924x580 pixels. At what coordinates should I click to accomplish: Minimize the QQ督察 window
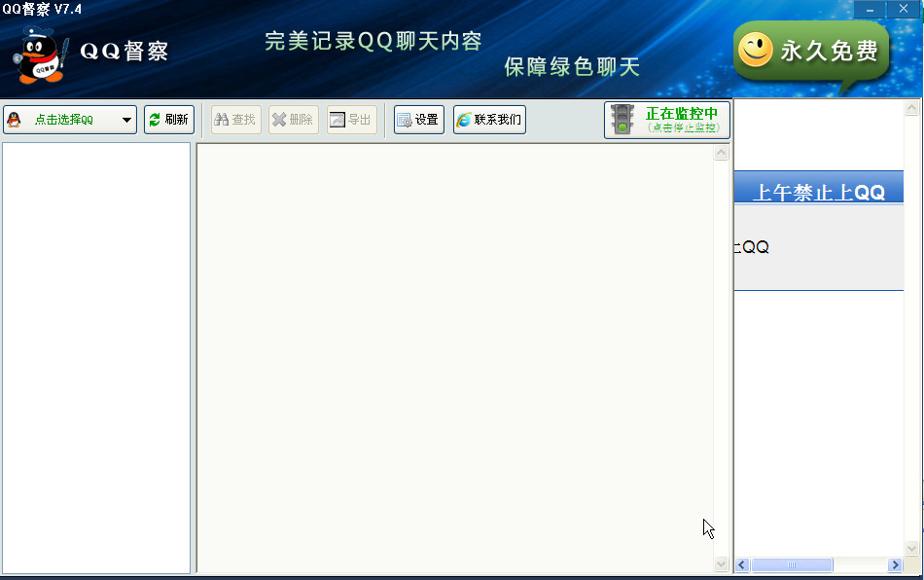coord(870,9)
